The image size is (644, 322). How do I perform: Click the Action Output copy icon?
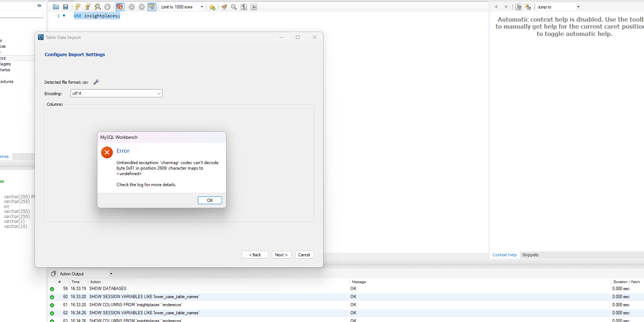(x=53, y=274)
